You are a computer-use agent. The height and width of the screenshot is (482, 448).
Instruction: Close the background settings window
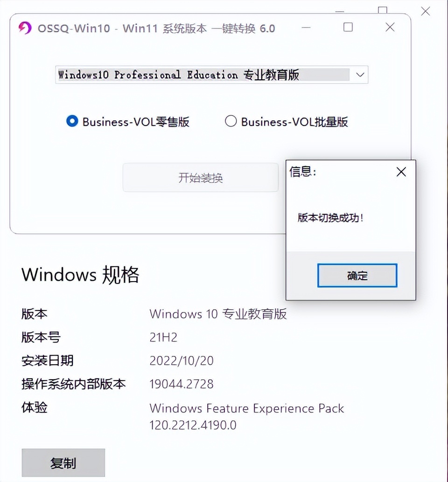425,11
